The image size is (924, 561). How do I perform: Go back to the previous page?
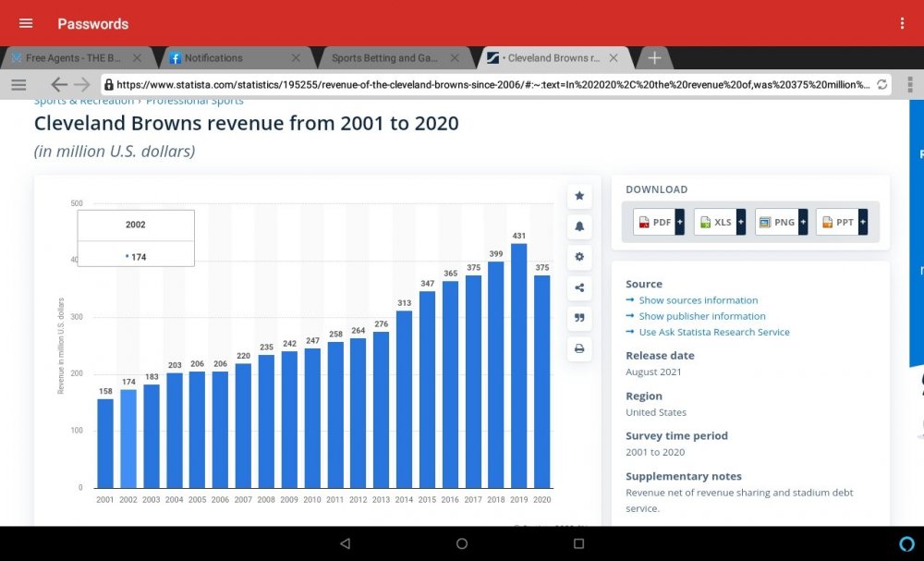point(59,85)
